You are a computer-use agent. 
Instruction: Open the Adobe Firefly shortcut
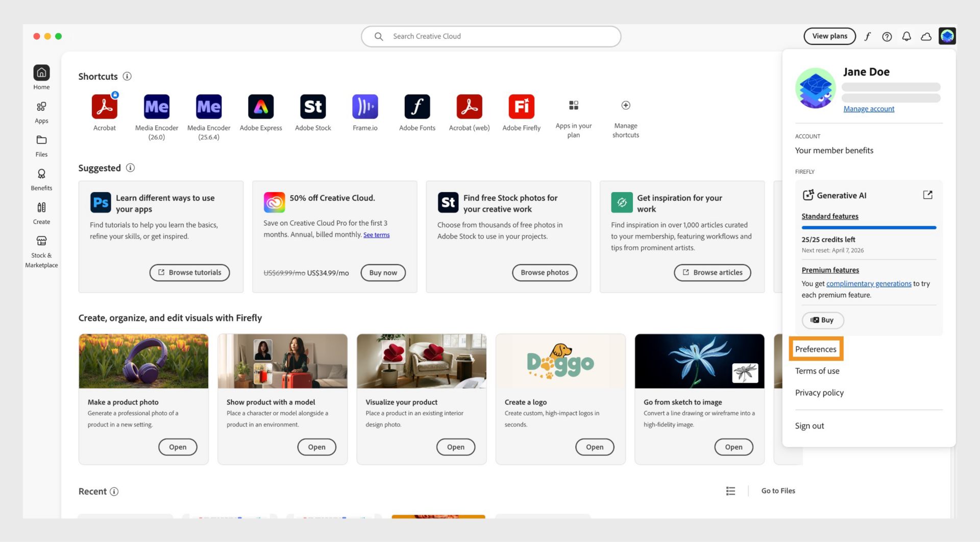coord(521,107)
